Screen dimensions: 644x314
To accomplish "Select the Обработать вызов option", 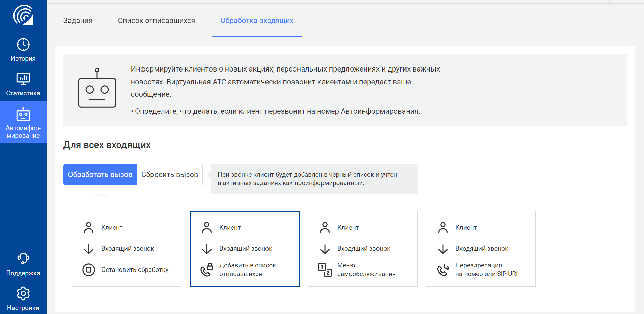I will [100, 175].
